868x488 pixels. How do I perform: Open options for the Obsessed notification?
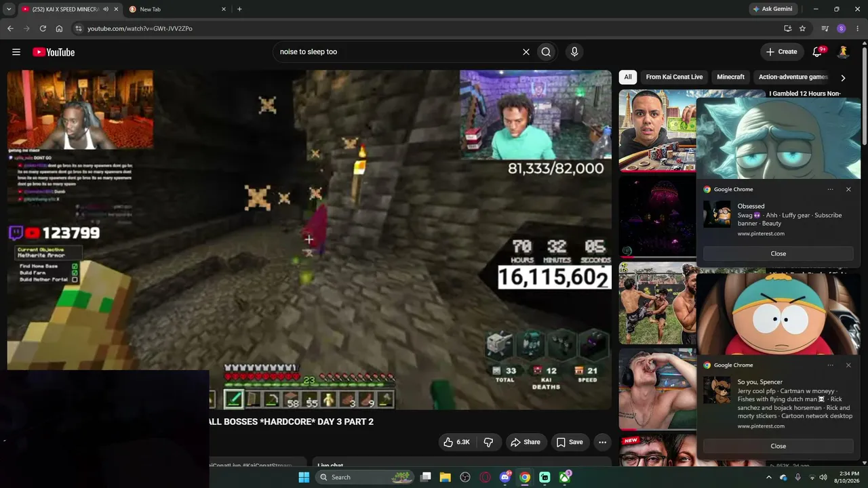(831, 190)
